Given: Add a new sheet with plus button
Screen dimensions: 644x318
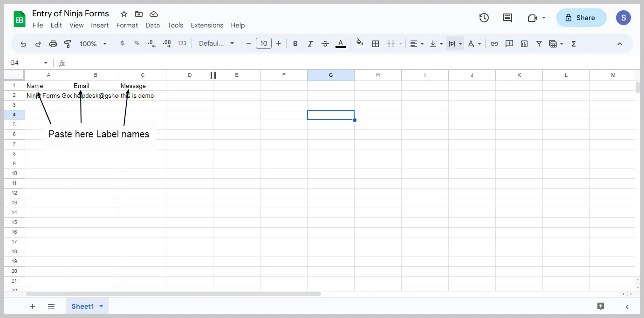Looking at the screenshot, I should pyautogui.click(x=33, y=306).
